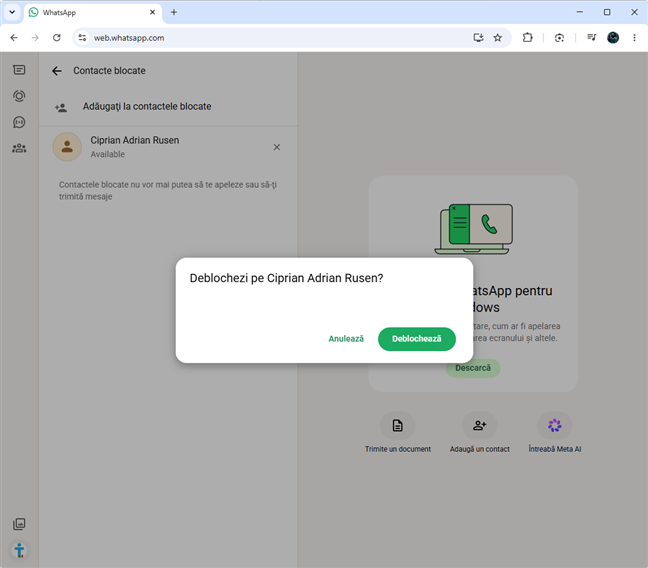Open the Chats icon in the sidebar
648x568 pixels.
[x=19, y=70]
